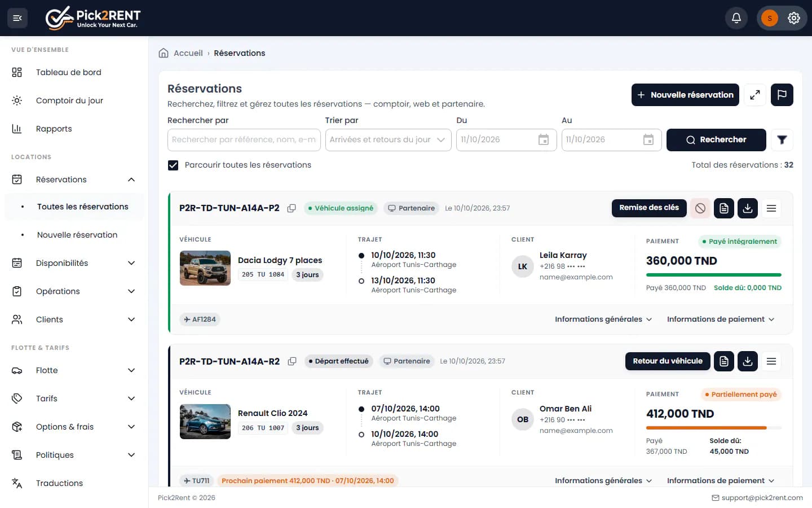Open calendar picker in the Au field

pyautogui.click(x=648, y=140)
